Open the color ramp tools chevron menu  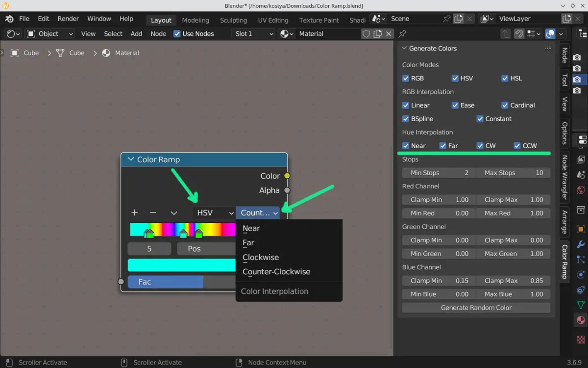[x=173, y=213]
